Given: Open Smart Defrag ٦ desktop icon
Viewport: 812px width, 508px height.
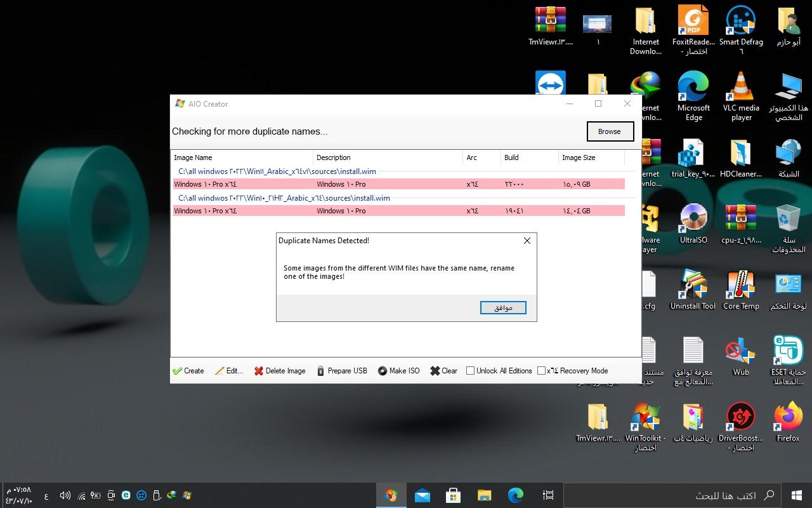Looking at the screenshot, I should point(741,30).
